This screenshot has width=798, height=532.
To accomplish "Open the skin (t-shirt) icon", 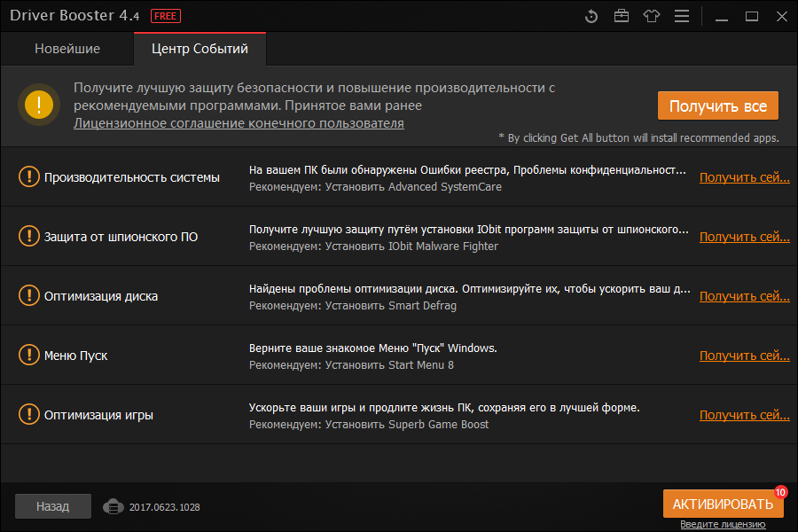I will pos(652,16).
